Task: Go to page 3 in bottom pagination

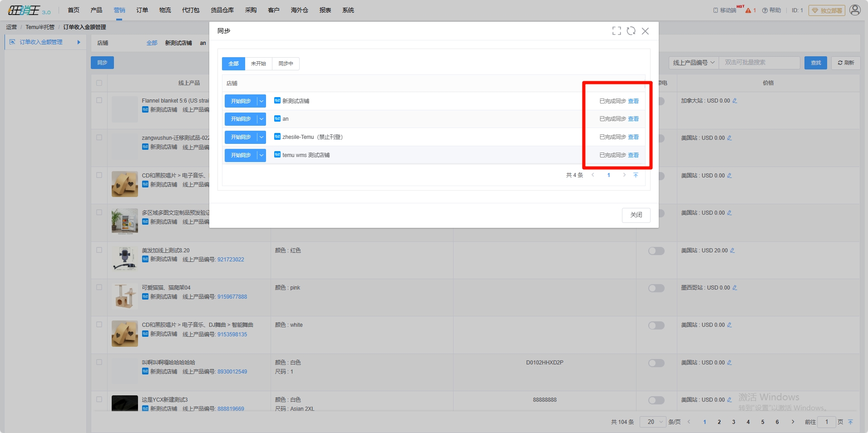Action: click(x=734, y=422)
